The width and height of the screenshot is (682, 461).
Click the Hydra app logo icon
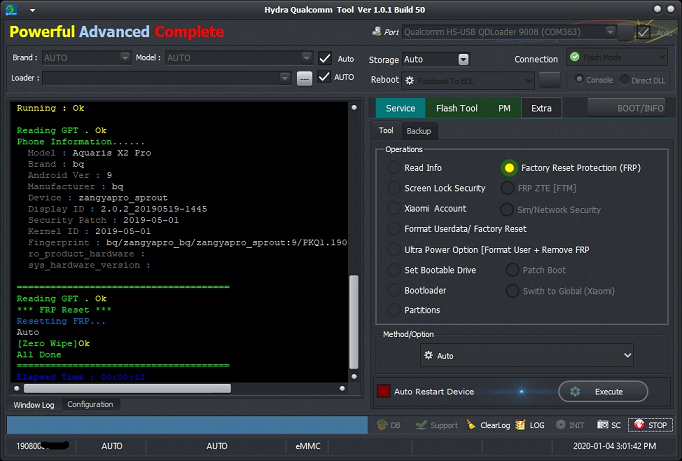point(11,9)
